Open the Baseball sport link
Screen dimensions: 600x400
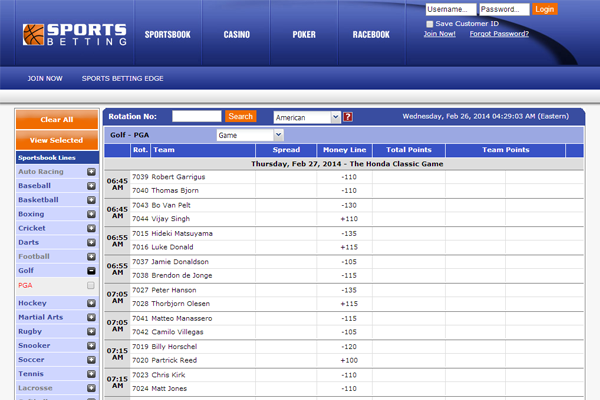pyautogui.click(x=34, y=186)
